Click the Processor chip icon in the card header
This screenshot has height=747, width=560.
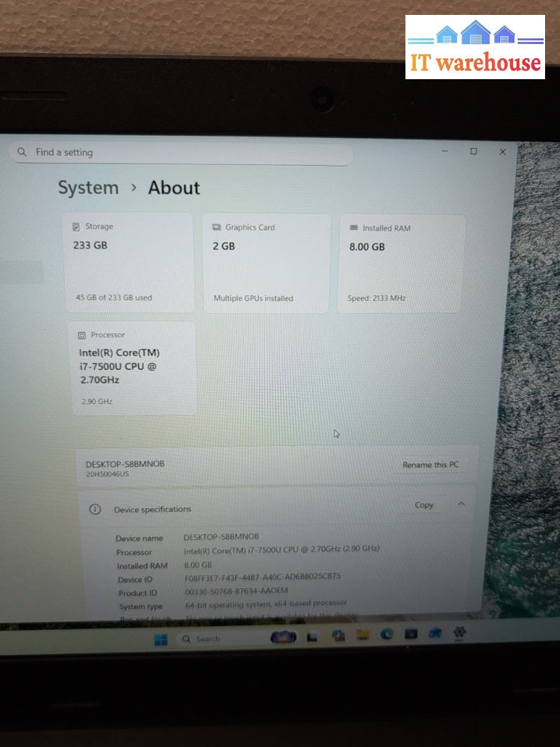pyautogui.click(x=82, y=335)
